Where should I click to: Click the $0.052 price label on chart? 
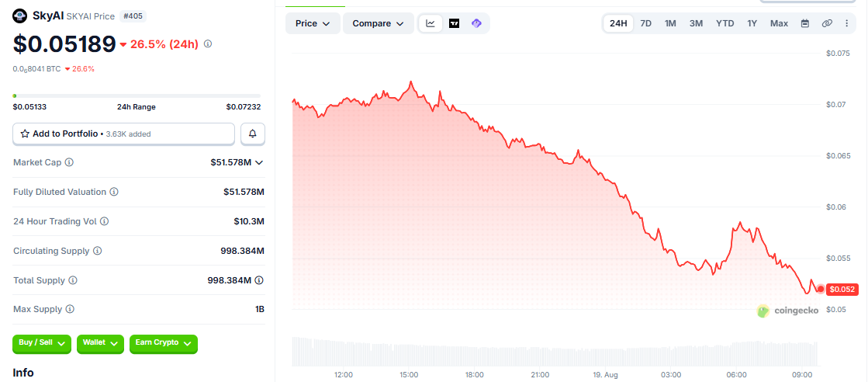[x=842, y=289]
